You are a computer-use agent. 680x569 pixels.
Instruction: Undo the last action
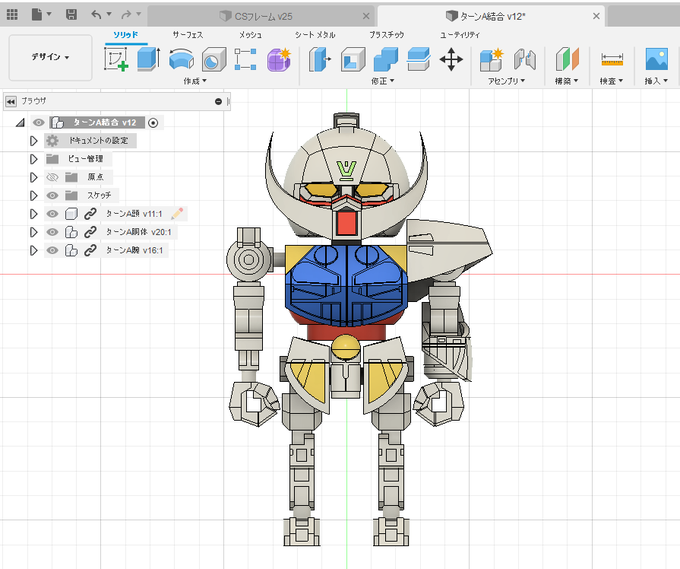click(x=96, y=15)
